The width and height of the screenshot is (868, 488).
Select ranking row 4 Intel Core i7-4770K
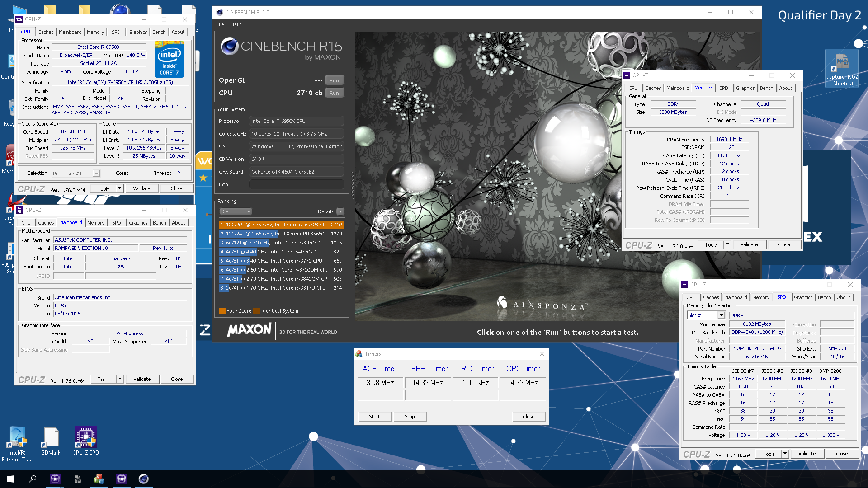tap(281, 252)
